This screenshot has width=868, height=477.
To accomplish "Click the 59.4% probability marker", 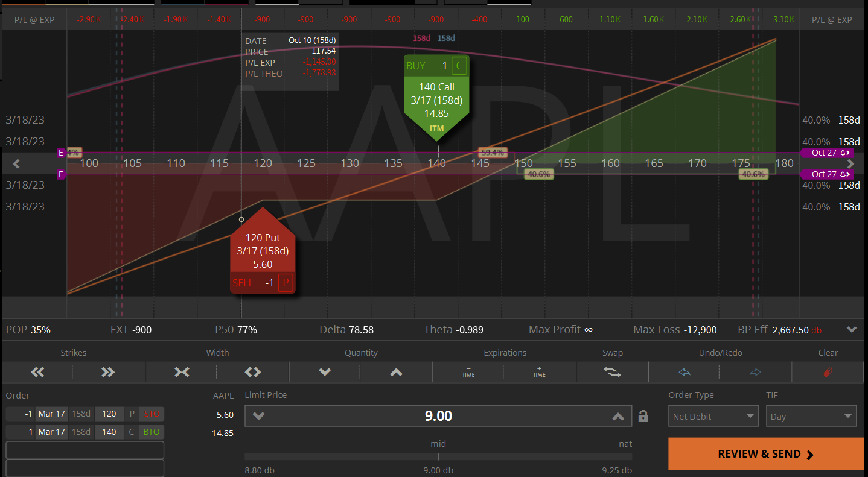I will 493,153.
